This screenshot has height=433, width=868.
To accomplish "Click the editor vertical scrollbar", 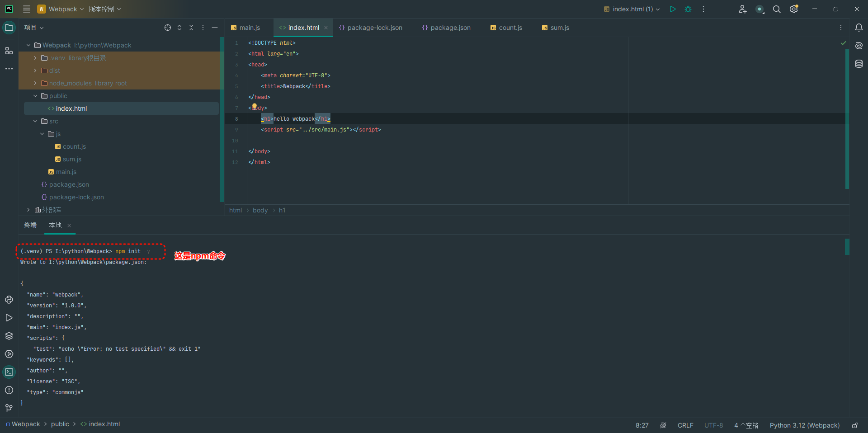I will 847,118.
